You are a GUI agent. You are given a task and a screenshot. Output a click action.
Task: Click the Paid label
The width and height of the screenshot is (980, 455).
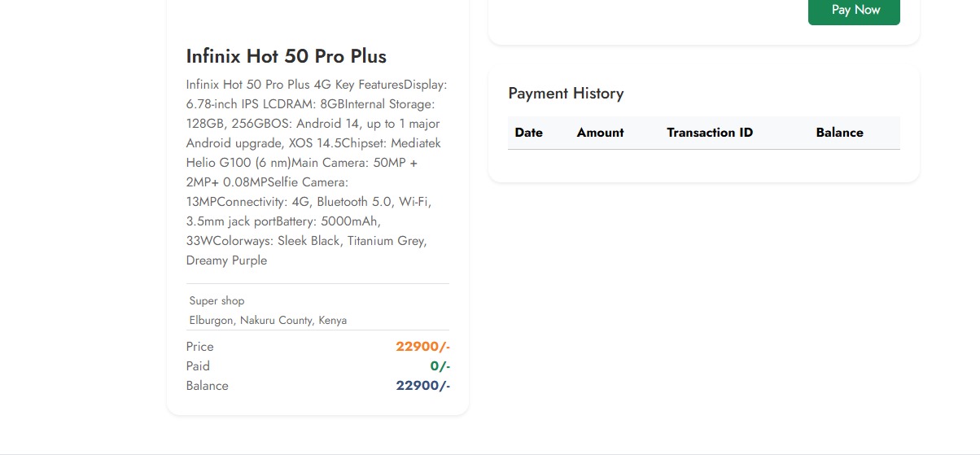[198, 366]
